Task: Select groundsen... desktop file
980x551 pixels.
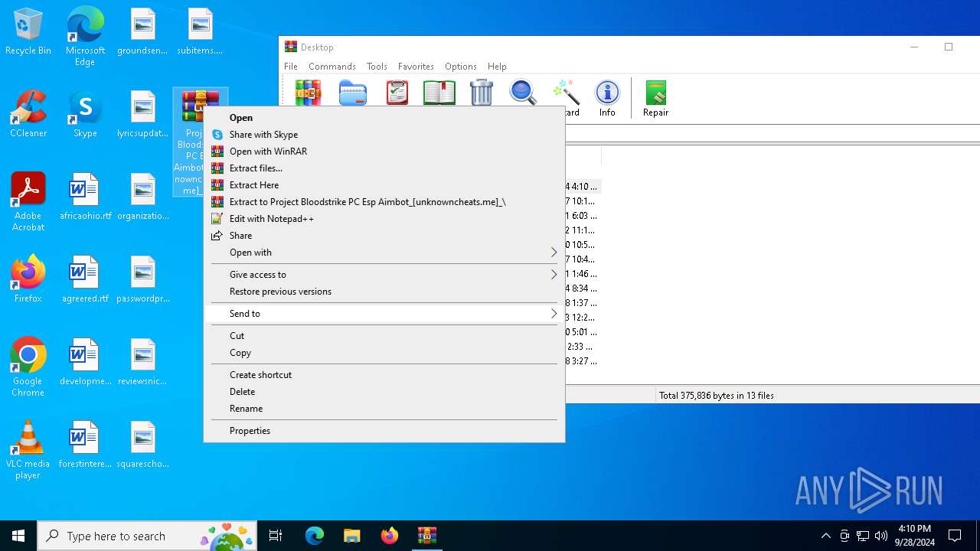Action: pos(142,32)
